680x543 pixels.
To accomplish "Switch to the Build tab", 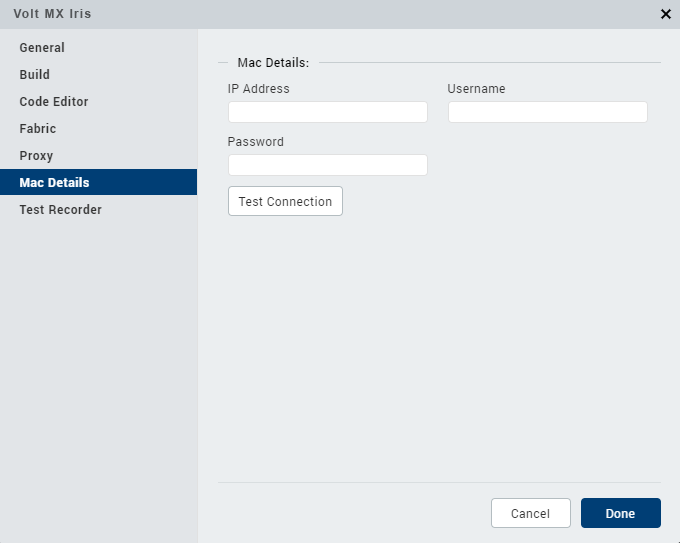I will click(35, 75).
